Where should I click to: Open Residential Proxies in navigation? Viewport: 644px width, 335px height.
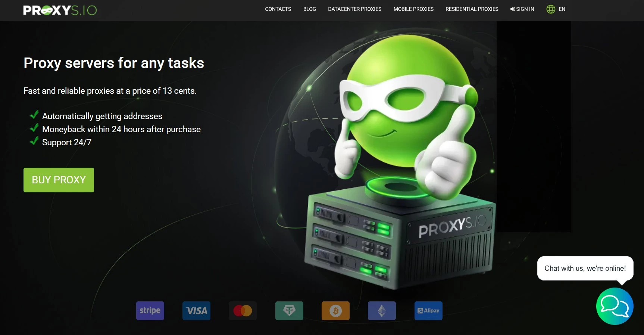[x=472, y=9]
